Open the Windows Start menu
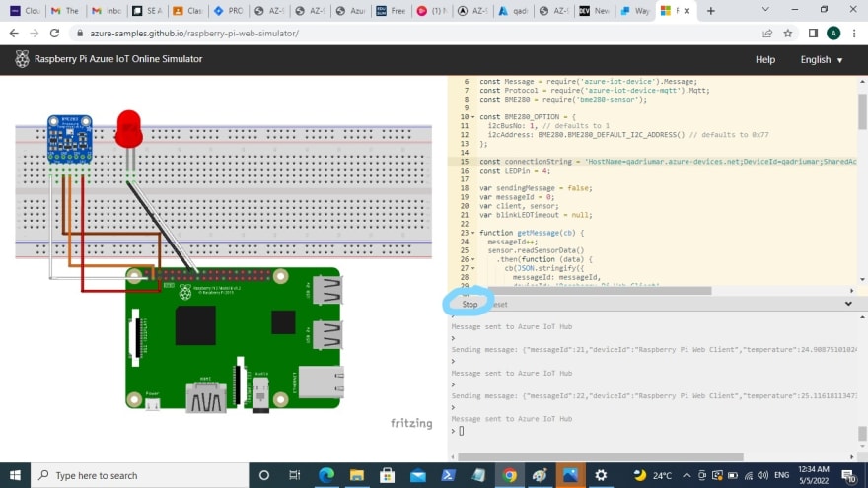The width and height of the screenshot is (868, 488). click(15, 475)
